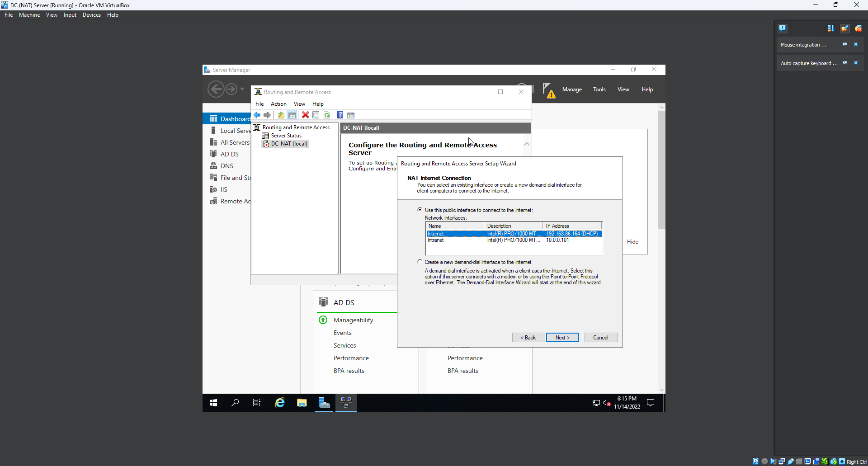Launch Internet Explorer from taskbar

coord(280,403)
